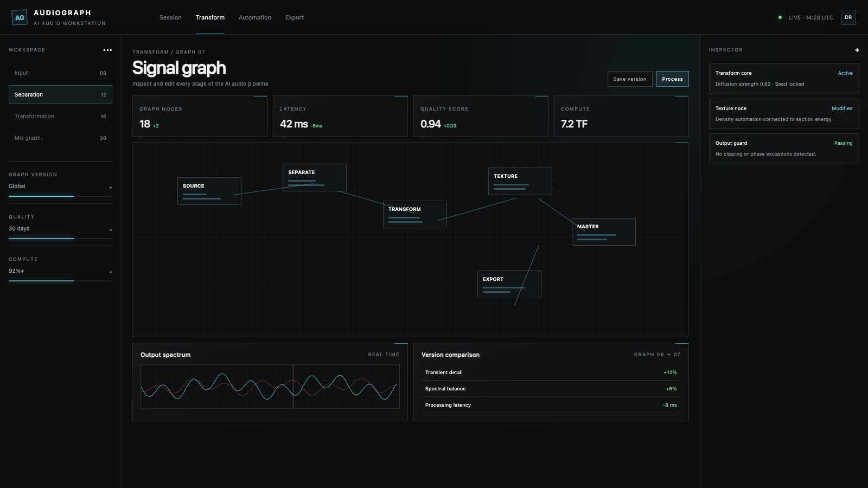Open the Automation tab
Viewport: 868px width, 488px height.
[x=254, y=17]
